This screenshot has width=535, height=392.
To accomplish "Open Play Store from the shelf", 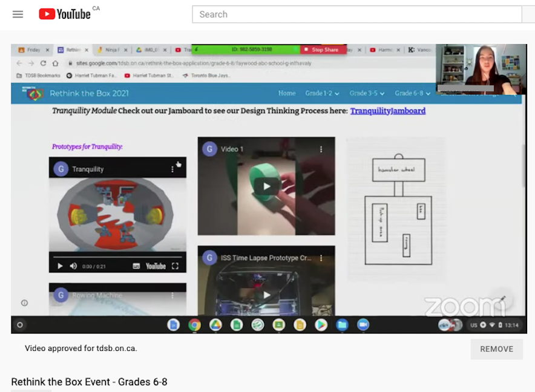I will point(321,325).
